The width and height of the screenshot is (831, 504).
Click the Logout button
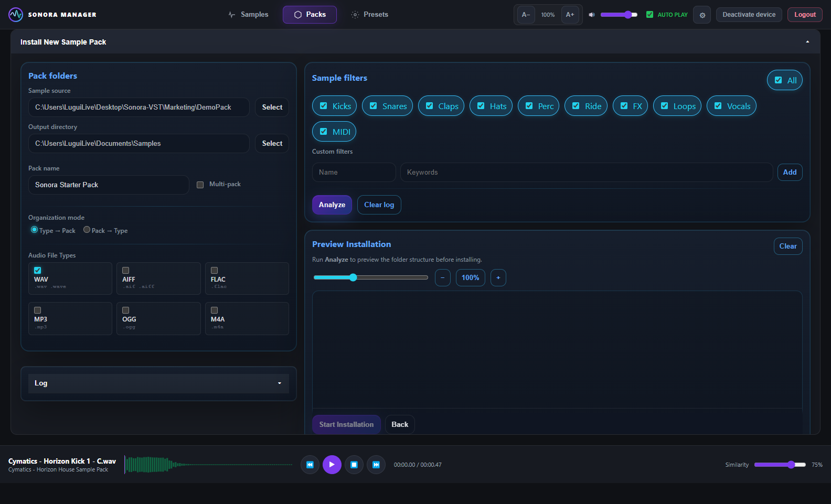805,15
